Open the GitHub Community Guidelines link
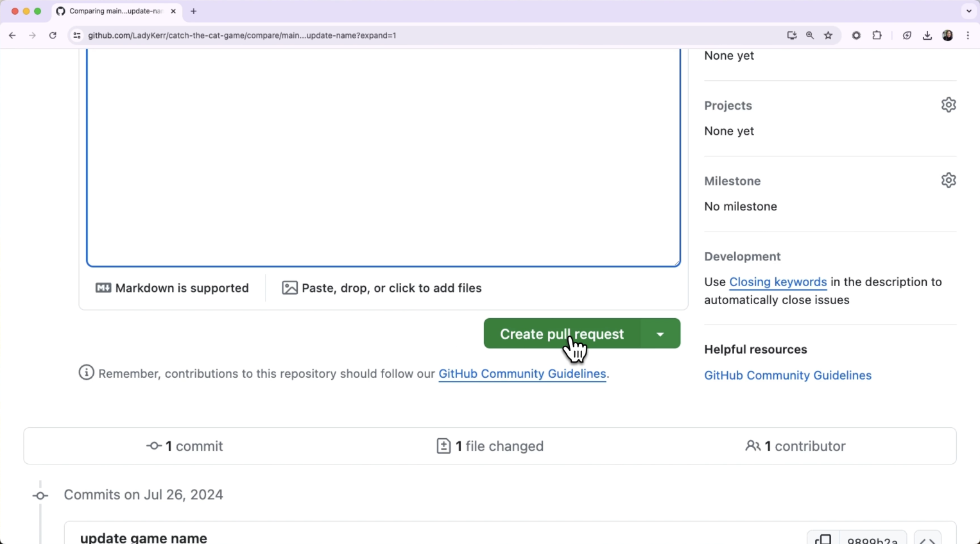The height and width of the screenshot is (544, 980). tap(522, 373)
